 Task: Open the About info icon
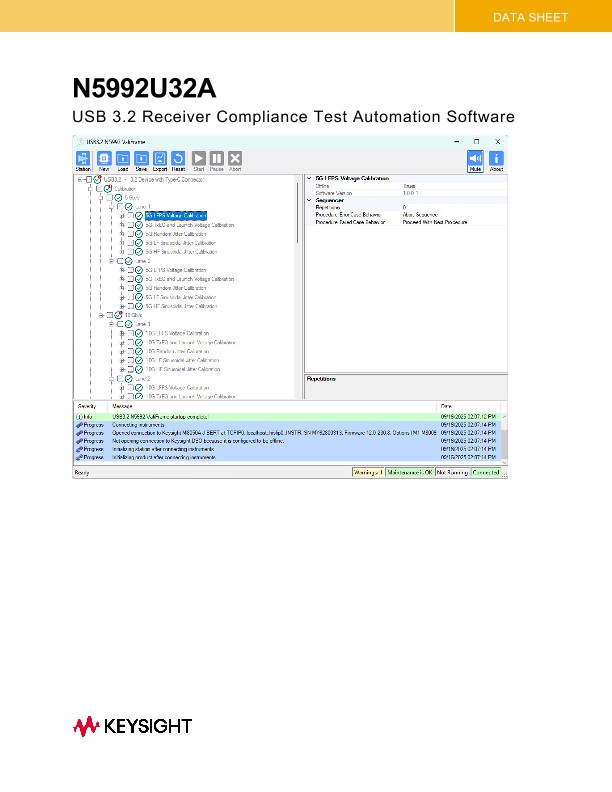(x=496, y=161)
